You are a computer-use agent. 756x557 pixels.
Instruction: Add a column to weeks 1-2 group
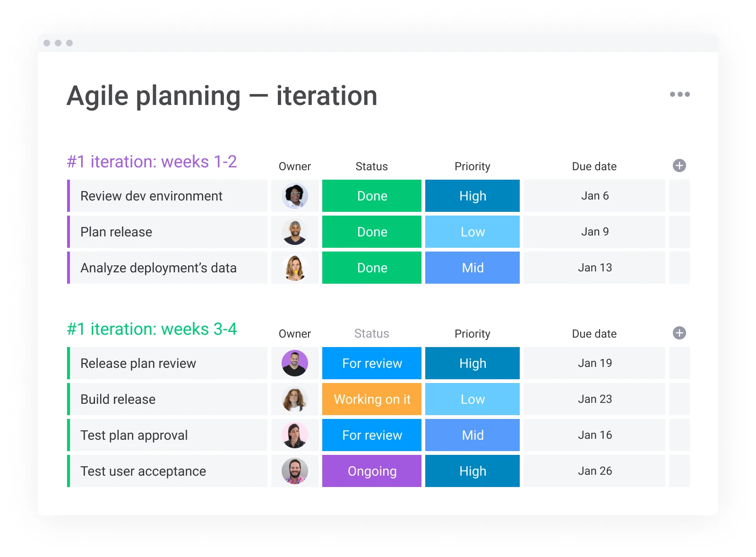pos(679,165)
